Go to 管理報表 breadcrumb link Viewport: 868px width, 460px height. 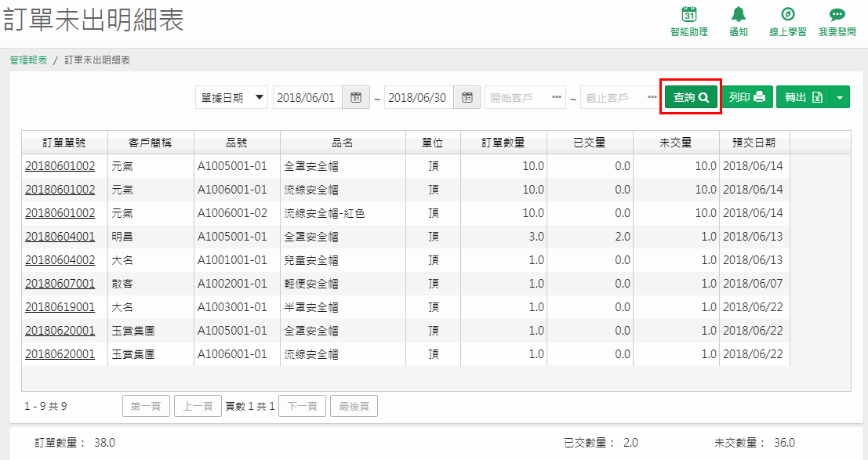pyautogui.click(x=28, y=60)
